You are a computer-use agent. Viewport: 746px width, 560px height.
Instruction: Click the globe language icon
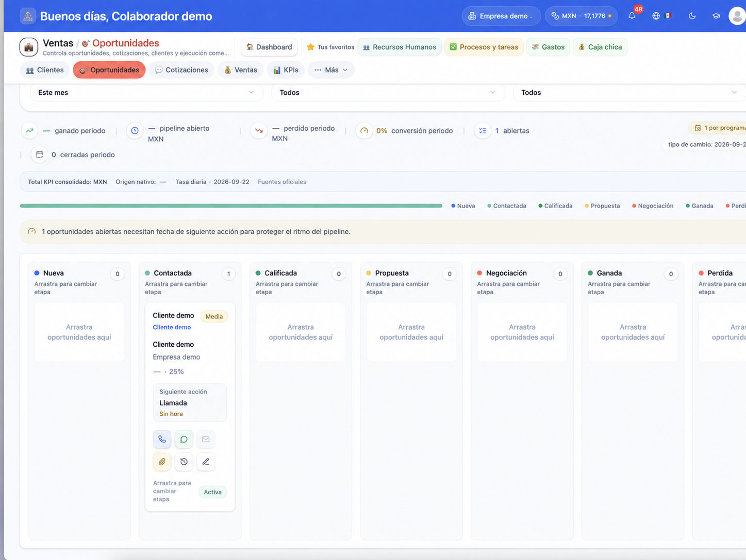click(x=656, y=16)
